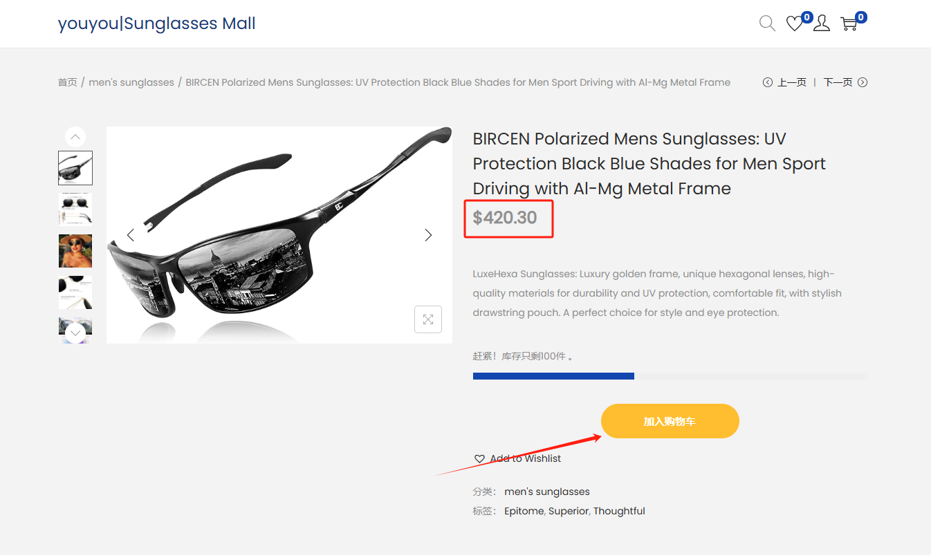The height and width of the screenshot is (560, 931).
Task: Click the user account icon
Action: pos(822,24)
